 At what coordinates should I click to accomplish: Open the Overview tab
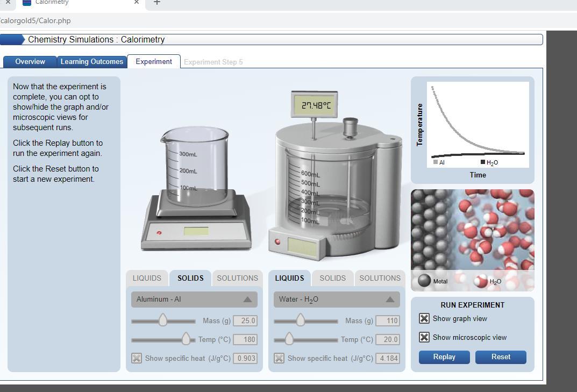pyautogui.click(x=30, y=61)
